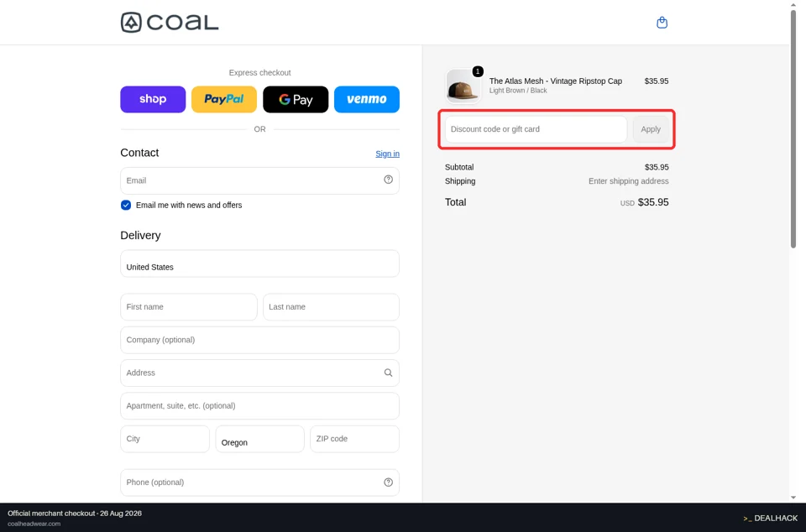Click the product title 'The Atlas Mesh - Vintage Ripstop Cap'
This screenshot has width=806, height=532.
point(556,81)
